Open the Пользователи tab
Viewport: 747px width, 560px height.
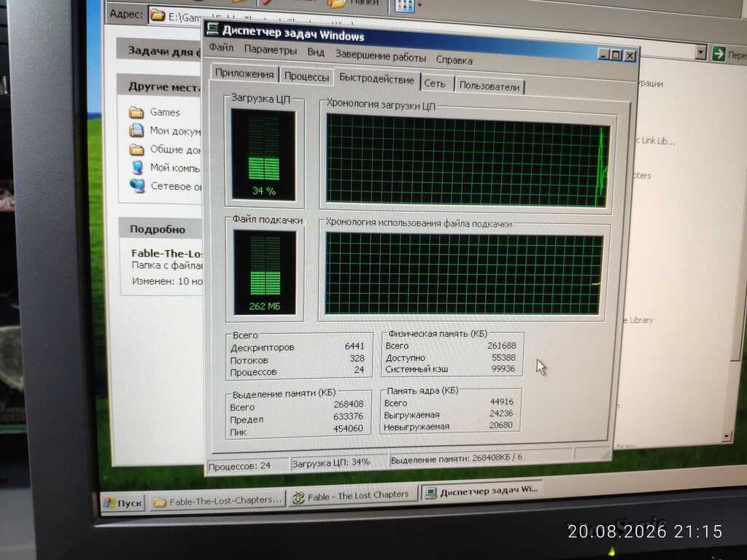[x=489, y=87]
